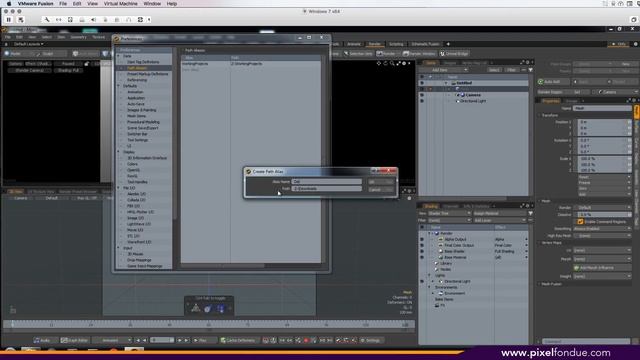Toggle eye for Final Color Output layer
Screen dimensions: 640x360
pyautogui.click(x=422, y=245)
